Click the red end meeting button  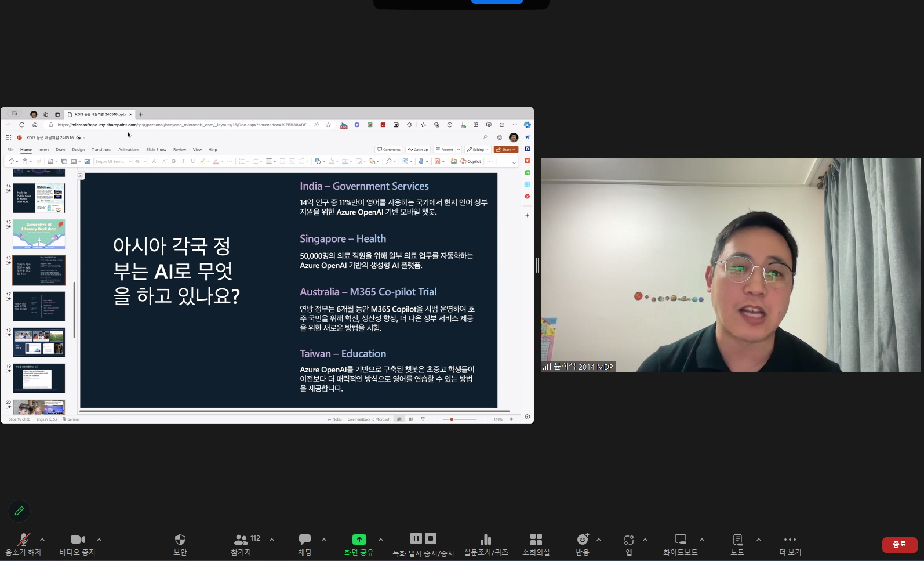[900, 545]
